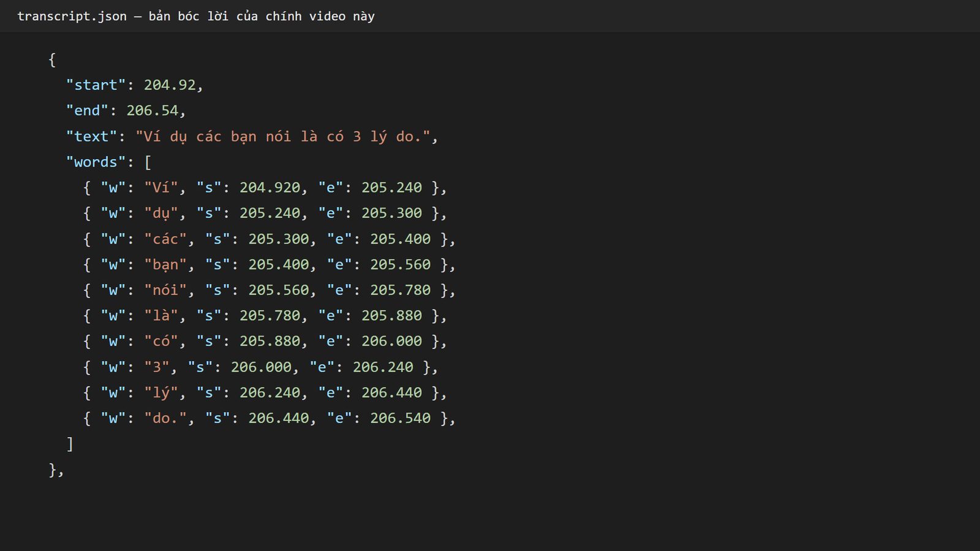This screenshot has height=551, width=980.
Task: Select the "end" key
Action: 87,111
